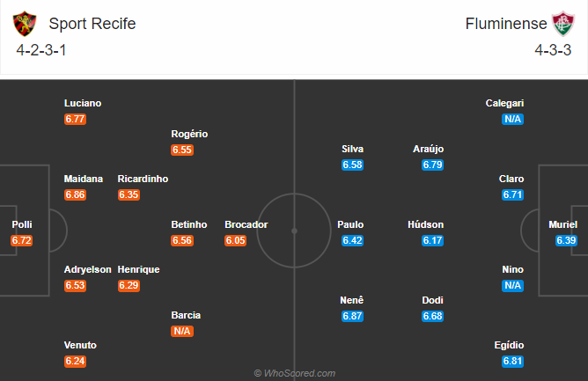Click the Dodi player name
Screen dimensions: 588x381
[432, 300]
